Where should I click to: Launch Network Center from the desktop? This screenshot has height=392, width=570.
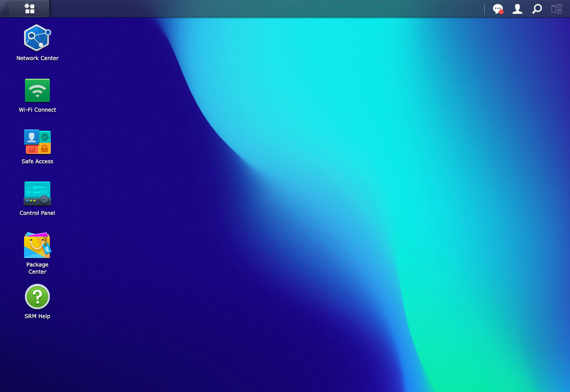pyautogui.click(x=37, y=43)
